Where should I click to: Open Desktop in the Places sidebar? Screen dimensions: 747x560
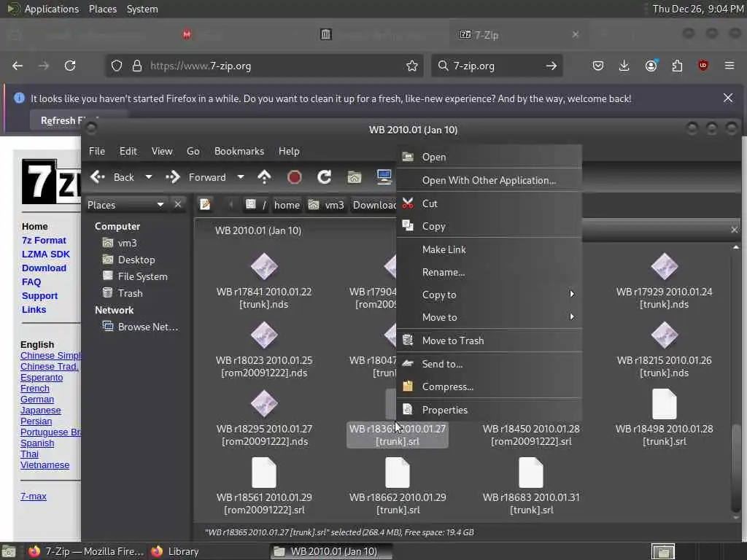coord(128,260)
